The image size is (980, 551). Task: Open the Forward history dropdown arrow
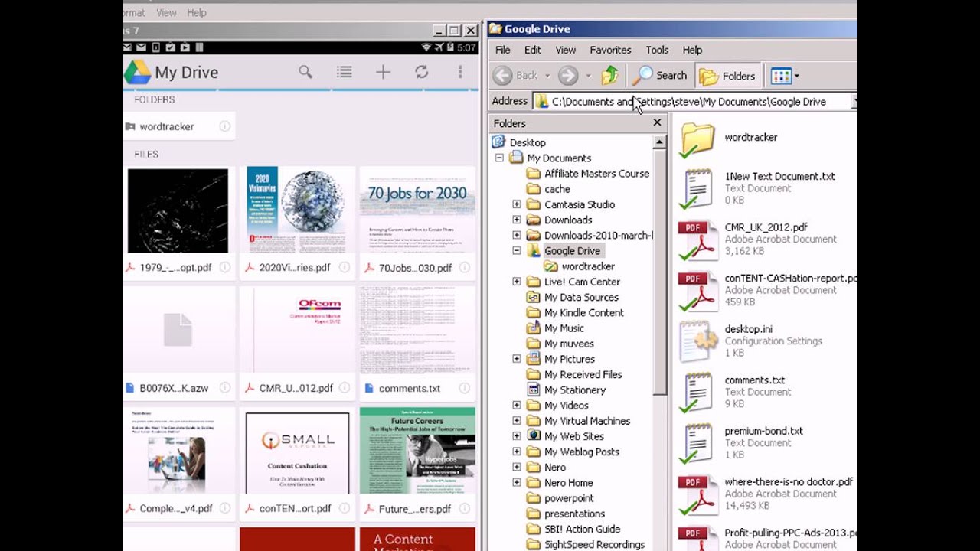(588, 76)
